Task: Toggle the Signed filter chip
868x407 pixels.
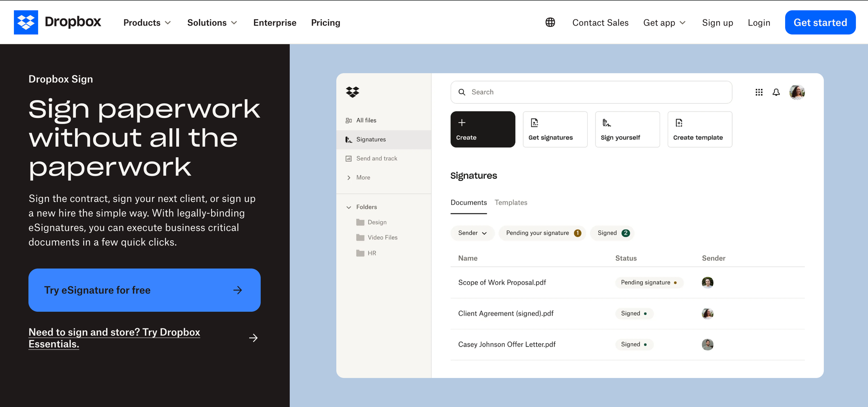Action: pyautogui.click(x=612, y=233)
